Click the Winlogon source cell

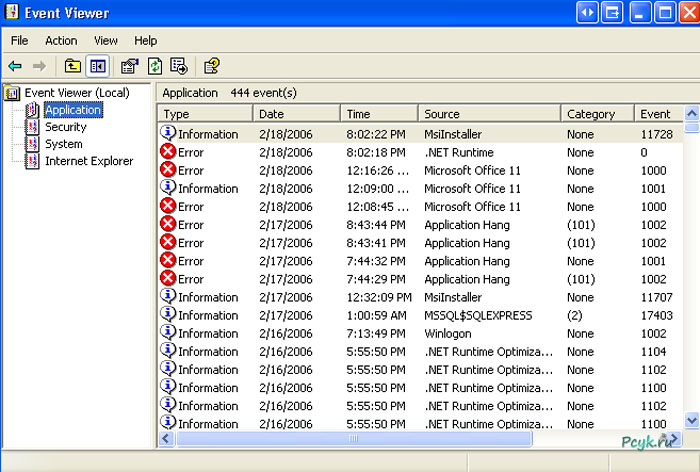click(448, 334)
